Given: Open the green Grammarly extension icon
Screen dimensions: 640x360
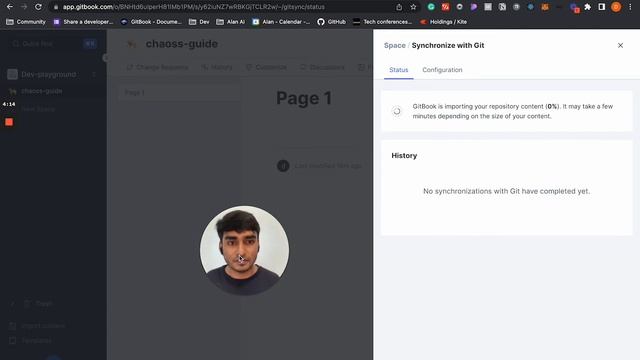Looking at the screenshot, I should pyautogui.click(x=431, y=7).
